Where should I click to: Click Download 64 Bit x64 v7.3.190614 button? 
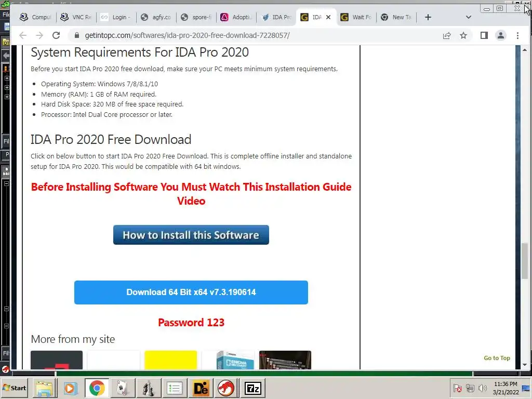[191, 292]
